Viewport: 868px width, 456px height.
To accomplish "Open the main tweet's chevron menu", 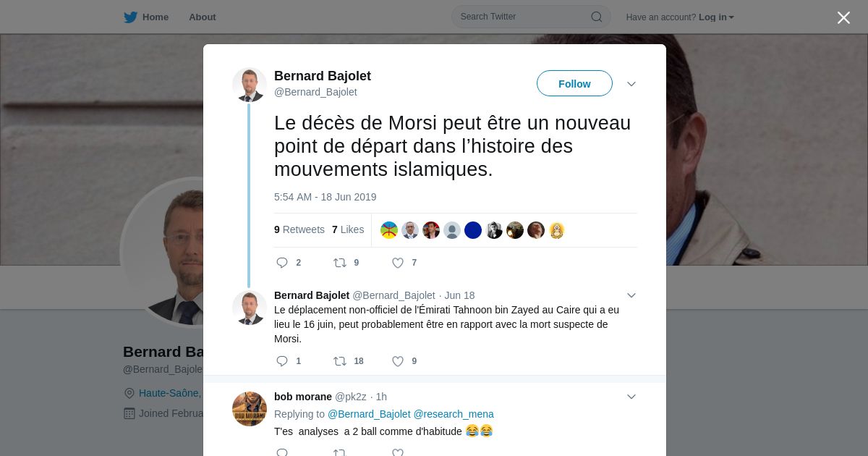I will (x=631, y=84).
